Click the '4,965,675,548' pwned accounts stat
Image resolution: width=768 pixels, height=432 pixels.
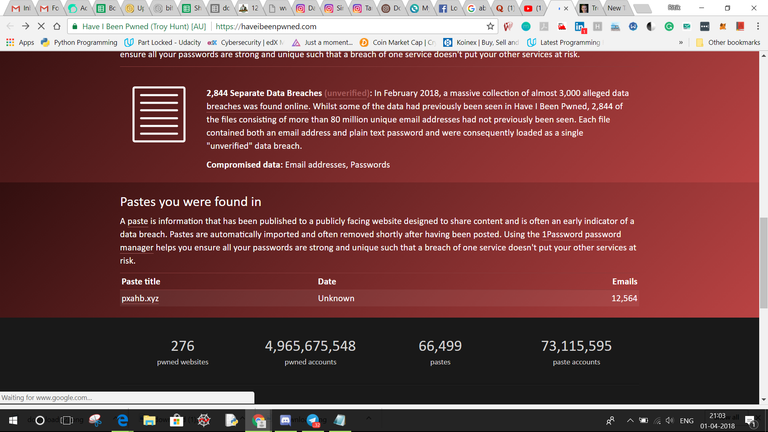tap(310, 346)
